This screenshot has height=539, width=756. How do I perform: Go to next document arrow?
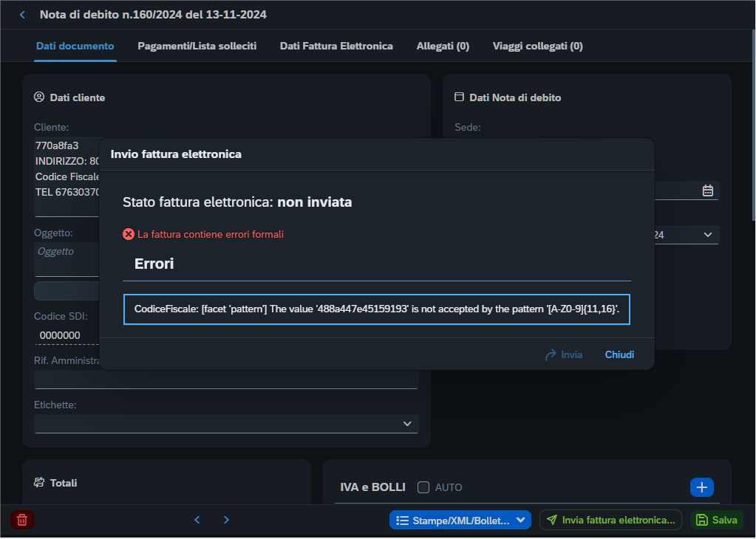226,521
